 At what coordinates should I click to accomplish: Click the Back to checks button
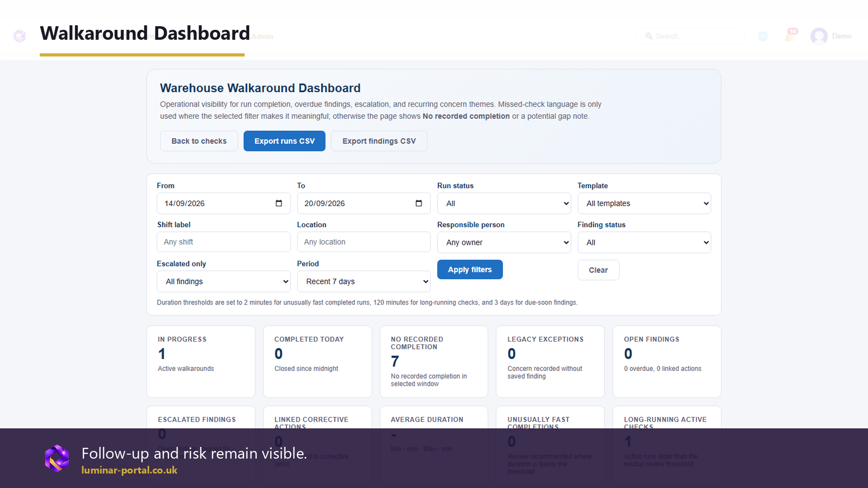point(199,141)
